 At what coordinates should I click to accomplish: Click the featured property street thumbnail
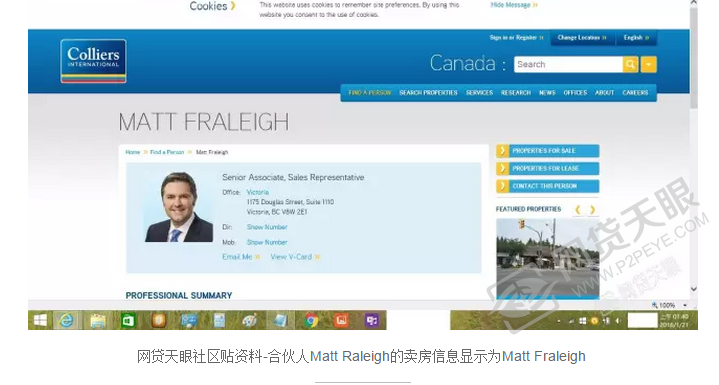[x=548, y=259]
